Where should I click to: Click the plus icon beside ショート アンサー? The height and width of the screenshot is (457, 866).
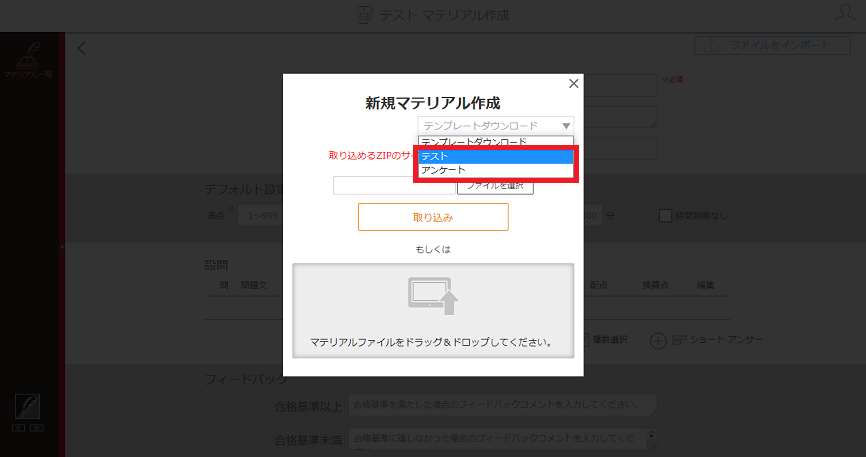[x=658, y=340]
